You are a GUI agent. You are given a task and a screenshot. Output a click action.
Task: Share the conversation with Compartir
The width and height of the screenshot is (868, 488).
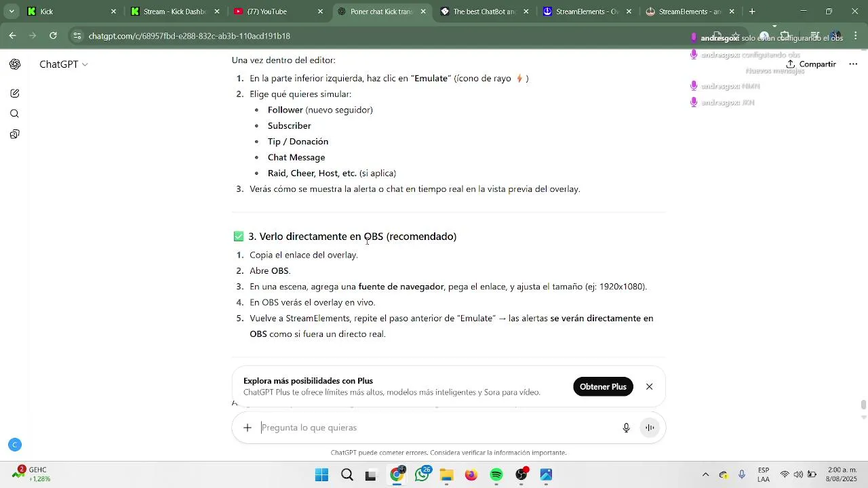pyautogui.click(x=811, y=64)
